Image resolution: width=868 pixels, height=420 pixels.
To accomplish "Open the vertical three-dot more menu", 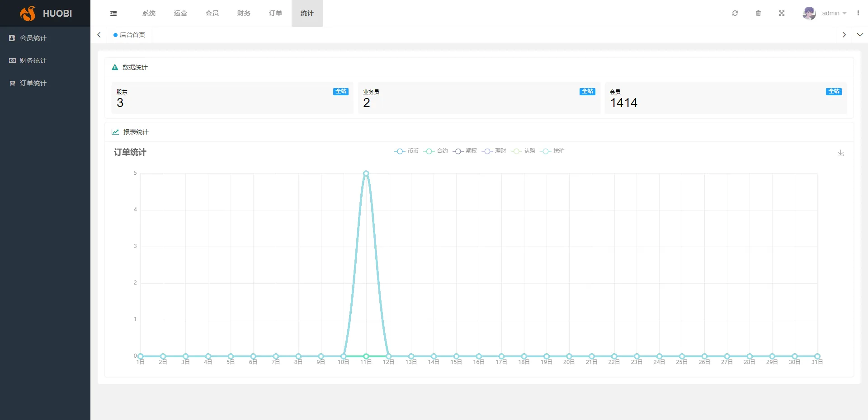I will click(858, 14).
